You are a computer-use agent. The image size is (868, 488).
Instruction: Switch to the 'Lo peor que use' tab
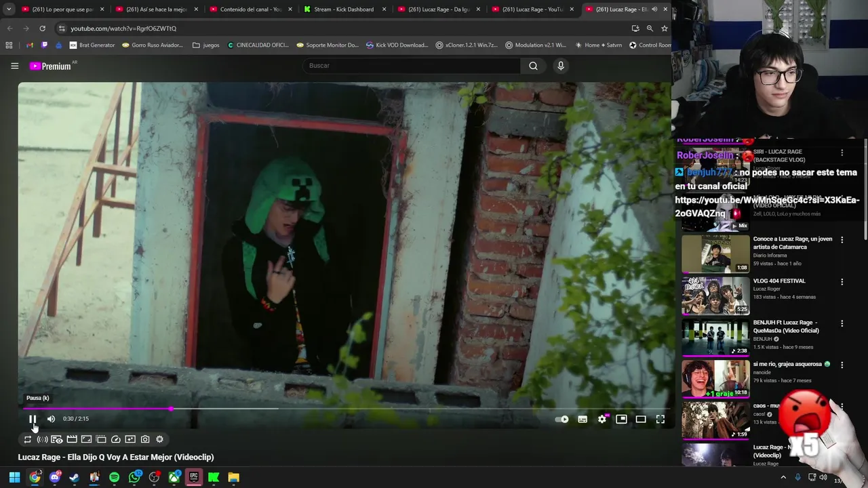(62, 9)
